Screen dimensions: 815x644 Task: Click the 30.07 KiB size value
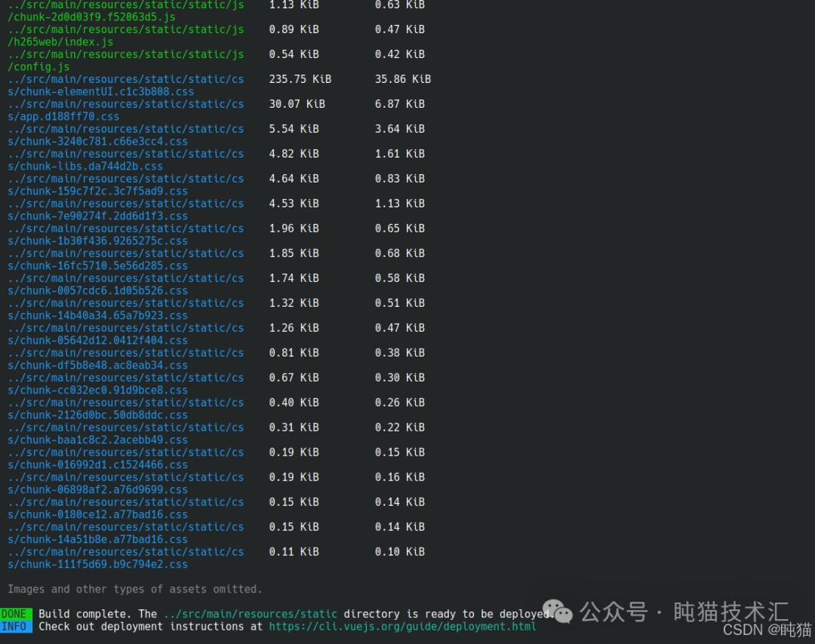click(297, 104)
